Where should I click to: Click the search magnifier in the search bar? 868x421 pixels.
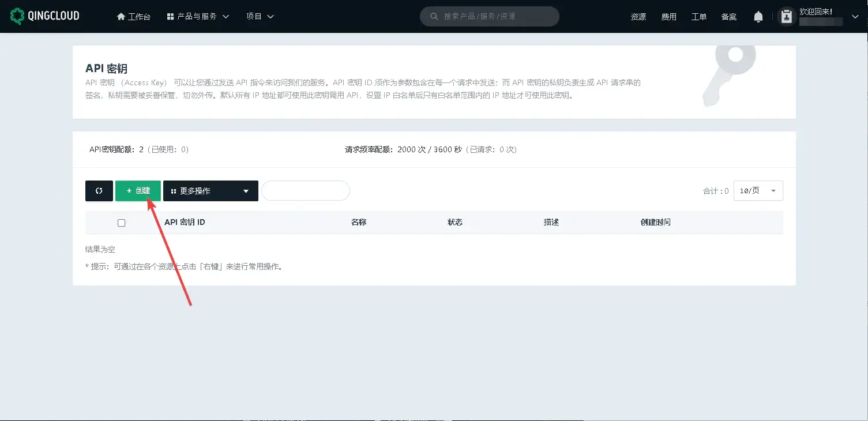pyautogui.click(x=433, y=16)
